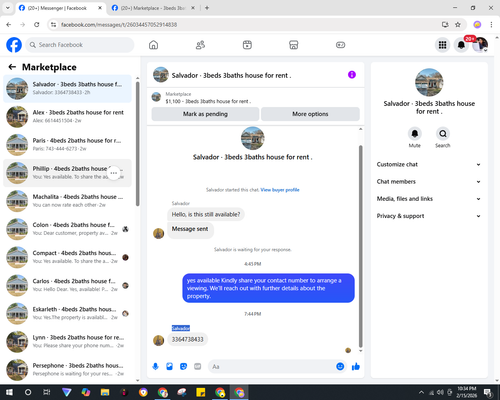Expand Media, files and links section
This screenshot has width=500, height=400.
pos(429,199)
